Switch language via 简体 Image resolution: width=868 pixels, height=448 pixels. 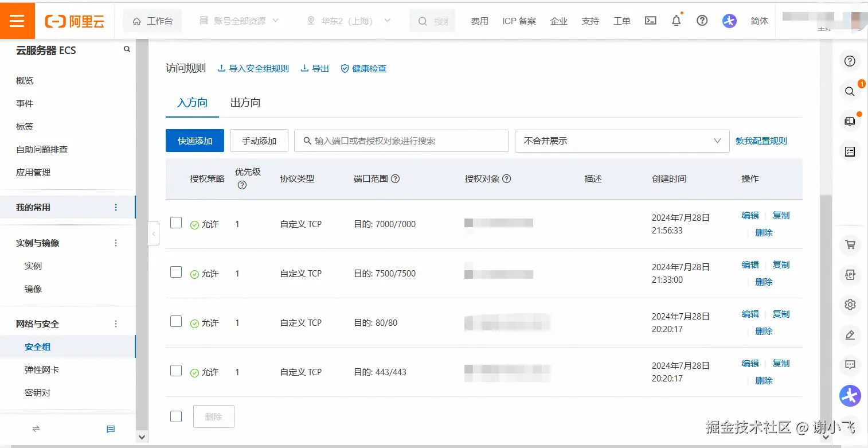[760, 21]
